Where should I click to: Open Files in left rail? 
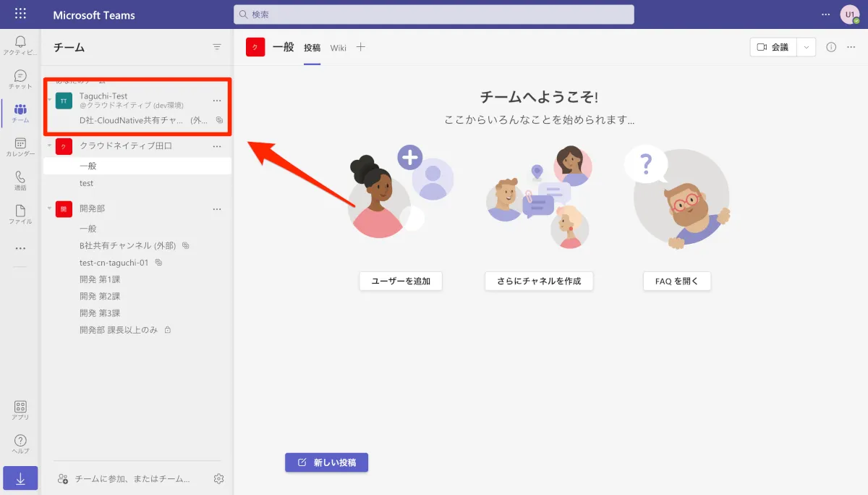pos(20,214)
